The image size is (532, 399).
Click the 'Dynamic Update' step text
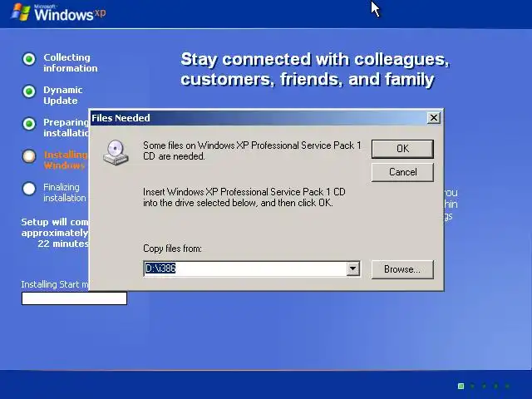click(63, 96)
